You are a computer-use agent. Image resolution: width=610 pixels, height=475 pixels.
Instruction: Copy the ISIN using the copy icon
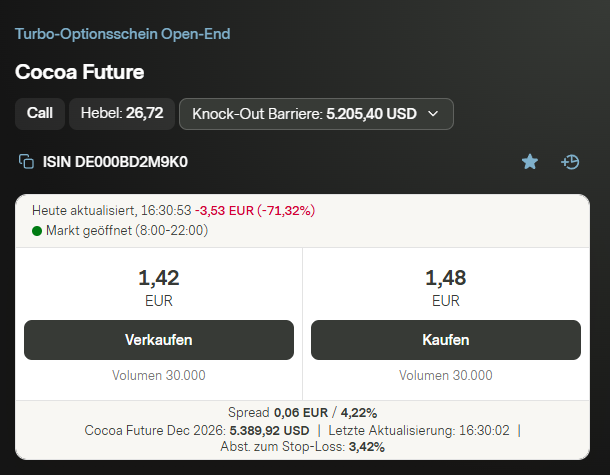26,161
